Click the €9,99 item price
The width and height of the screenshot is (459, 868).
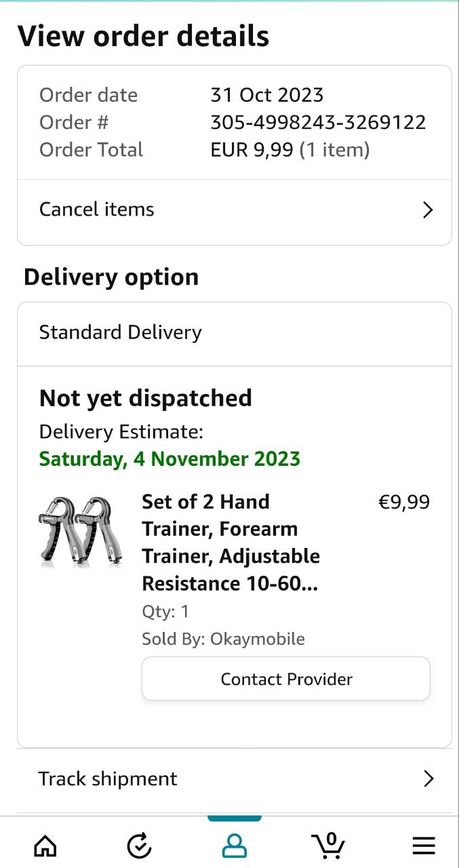(x=403, y=502)
